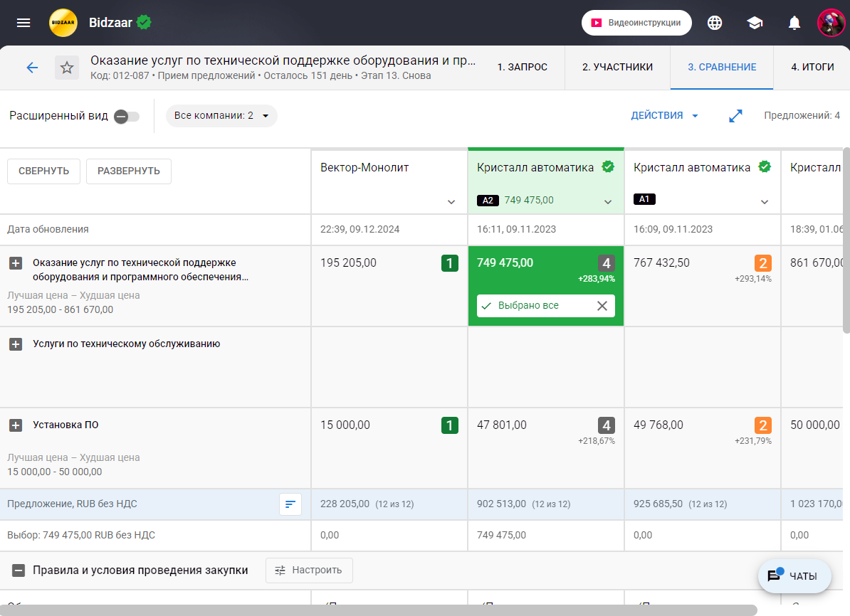This screenshot has width=850, height=616.
Task: Collapse 'Правила и условия проведения закупки' section
Action: pyautogui.click(x=19, y=570)
